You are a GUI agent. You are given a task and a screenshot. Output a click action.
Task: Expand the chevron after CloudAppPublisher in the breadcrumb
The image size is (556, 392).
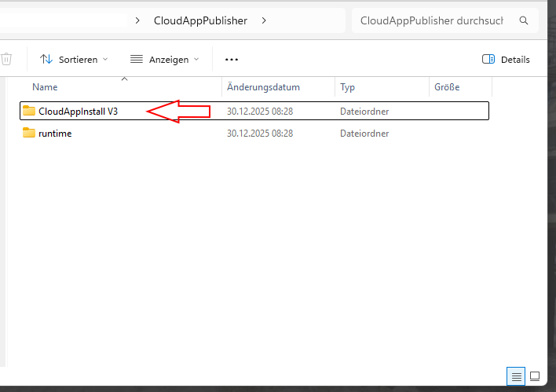click(264, 20)
